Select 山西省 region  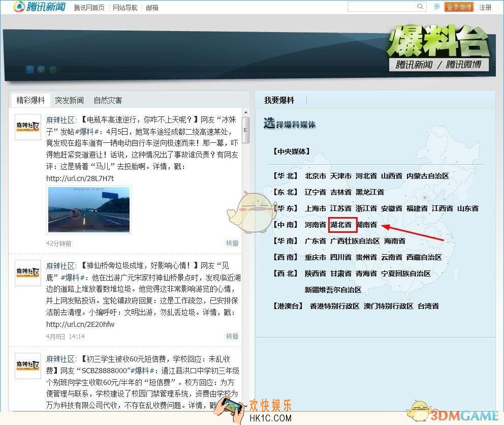pos(392,176)
